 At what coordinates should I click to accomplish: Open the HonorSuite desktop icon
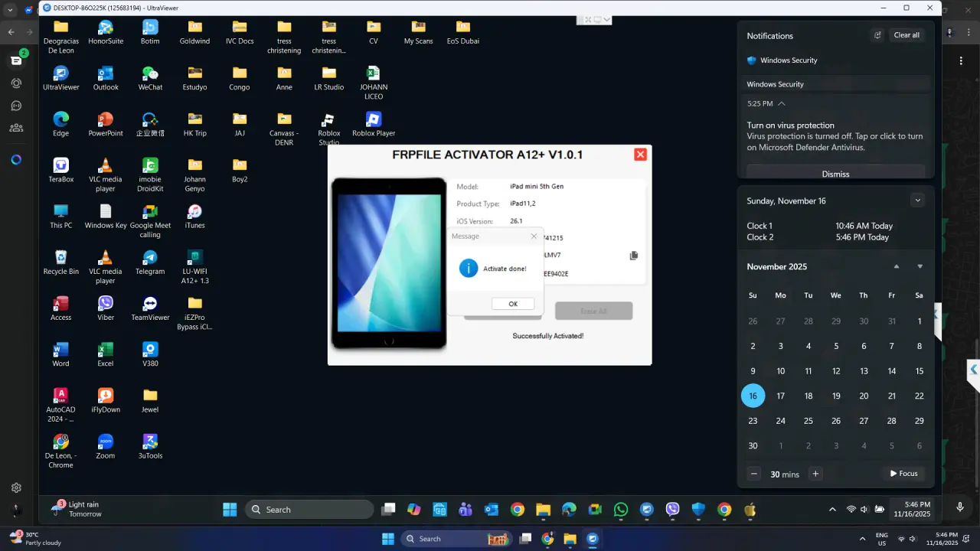pyautogui.click(x=106, y=32)
